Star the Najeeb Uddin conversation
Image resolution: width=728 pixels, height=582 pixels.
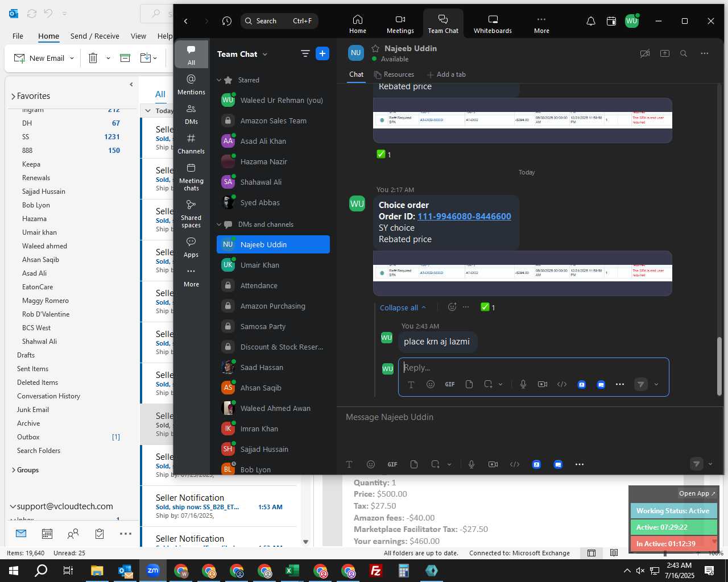(x=375, y=48)
